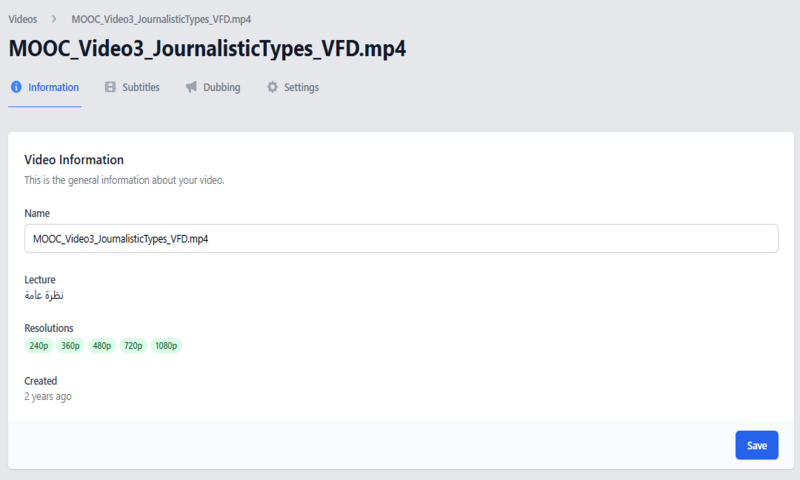The image size is (800, 480).
Task: Click the Video Information heading
Action: coord(74,160)
